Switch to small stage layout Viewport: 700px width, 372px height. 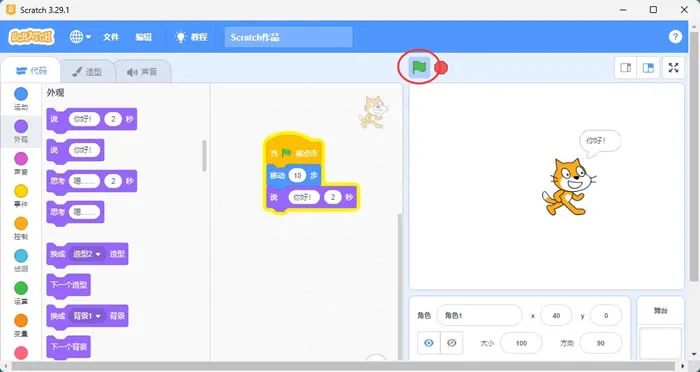[626, 68]
